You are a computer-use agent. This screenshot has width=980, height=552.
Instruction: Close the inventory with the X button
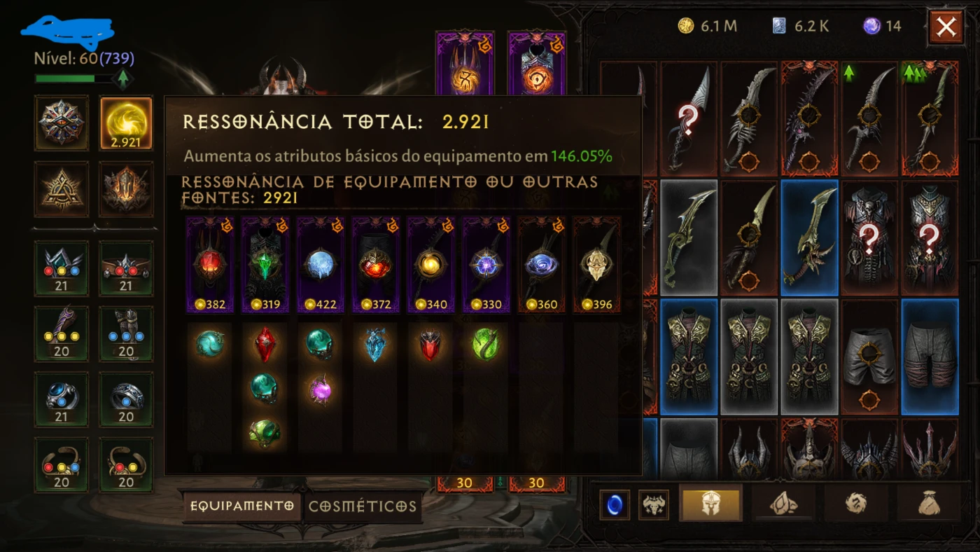[946, 27]
